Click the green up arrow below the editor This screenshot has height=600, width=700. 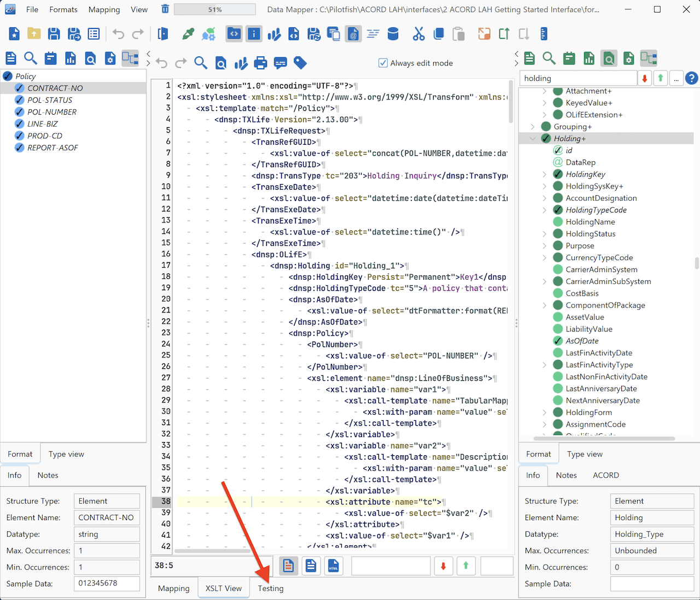(x=466, y=566)
